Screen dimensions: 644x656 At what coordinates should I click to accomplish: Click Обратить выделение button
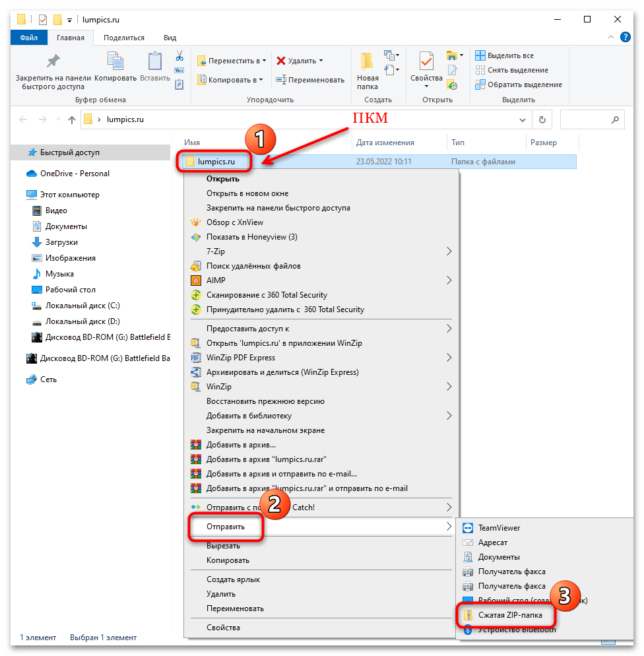[519, 85]
